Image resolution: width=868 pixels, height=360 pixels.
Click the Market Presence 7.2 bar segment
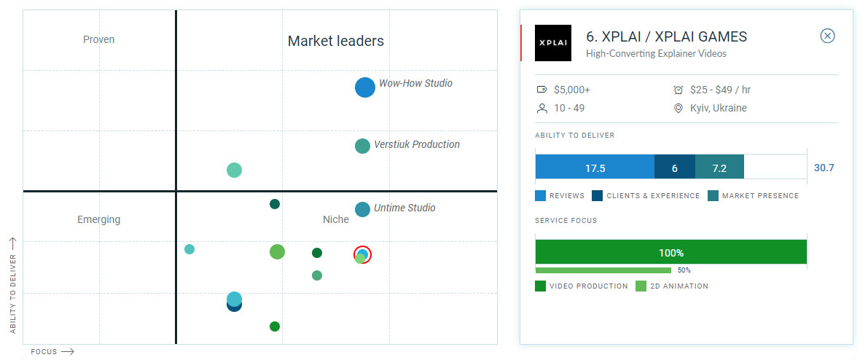[x=719, y=168]
